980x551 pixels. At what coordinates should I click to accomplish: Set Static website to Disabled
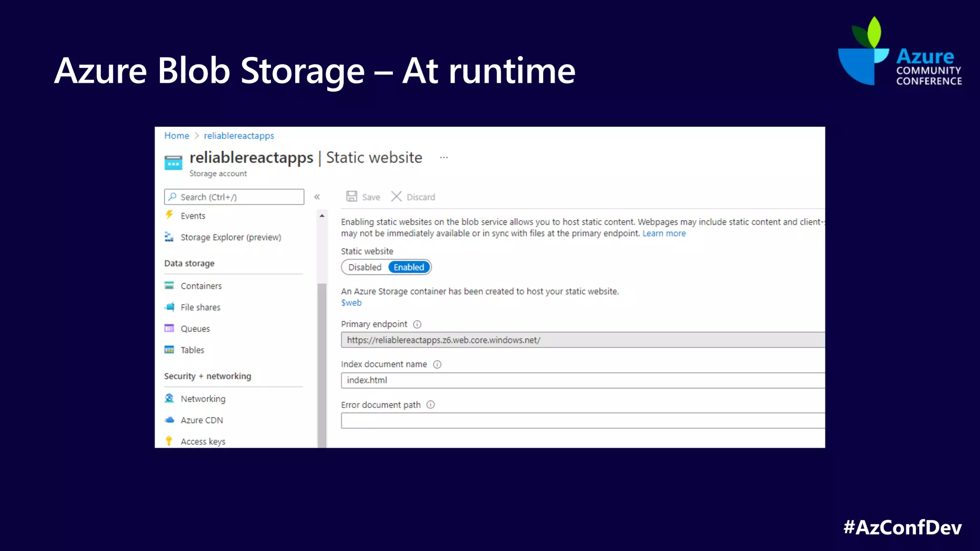coord(365,267)
